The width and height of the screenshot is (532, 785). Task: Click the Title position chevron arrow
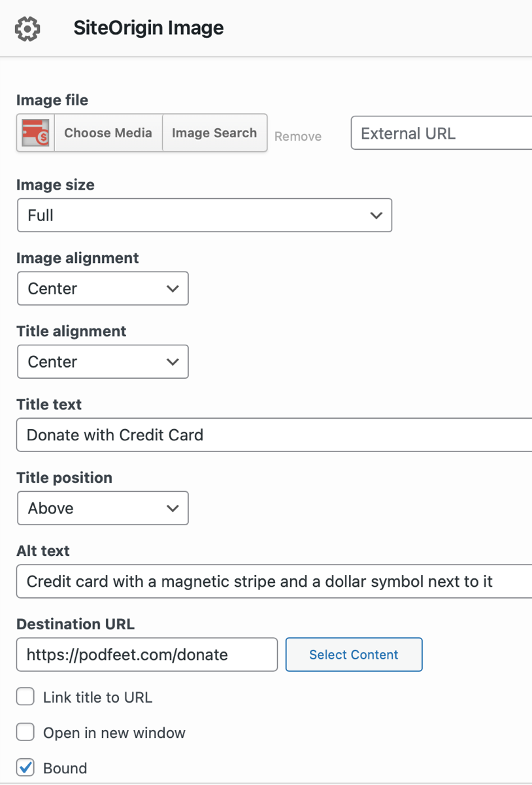click(x=173, y=508)
